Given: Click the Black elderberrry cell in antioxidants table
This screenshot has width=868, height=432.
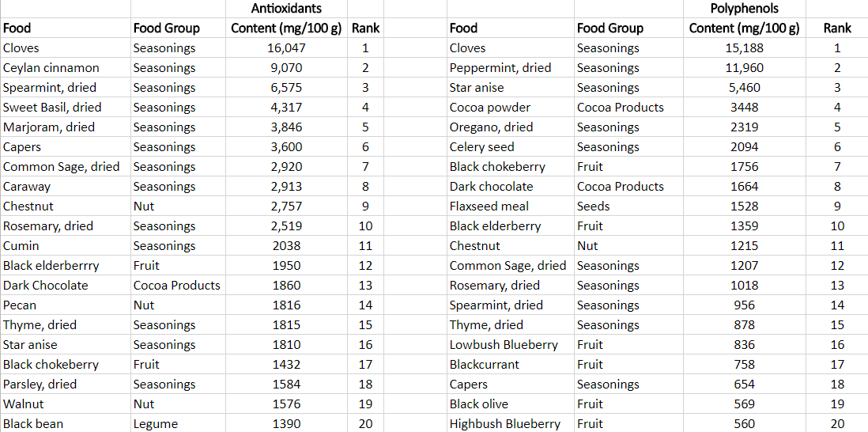Looking at the screenshot, I should click(x=66, y=265).
